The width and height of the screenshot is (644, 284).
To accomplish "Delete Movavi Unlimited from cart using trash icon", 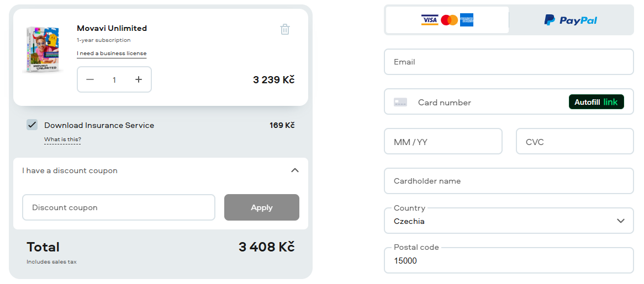I will click(285, 29).
